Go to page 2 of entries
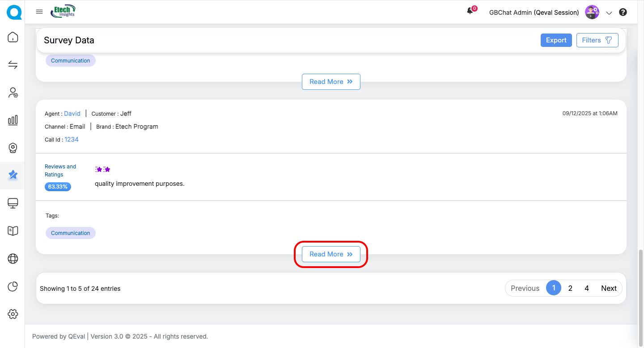Image resolution: width=644 pixels, height=348 pixels. 570,288
